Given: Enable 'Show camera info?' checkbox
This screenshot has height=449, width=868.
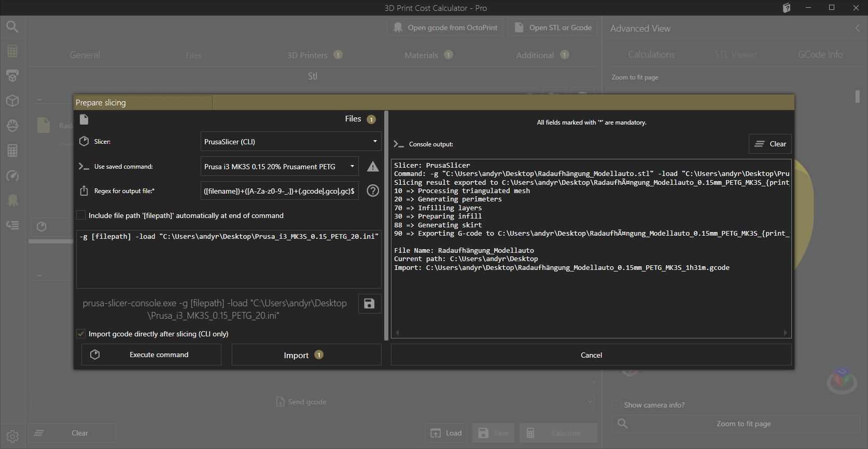Looking at the screenshot, I should [617, 404].
